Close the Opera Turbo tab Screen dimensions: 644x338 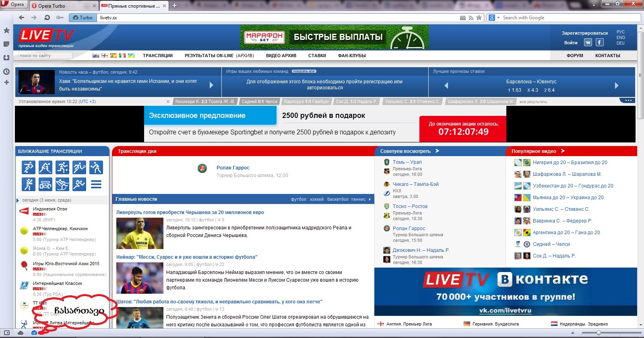coord(95,6)
